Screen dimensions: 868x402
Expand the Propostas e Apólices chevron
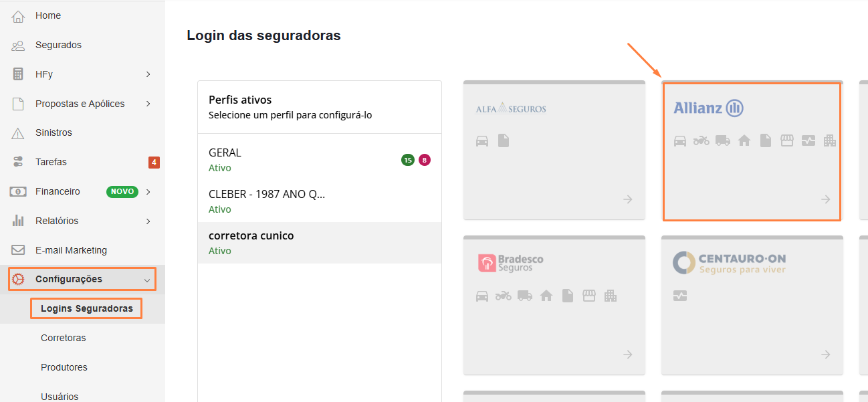(148, 104)
